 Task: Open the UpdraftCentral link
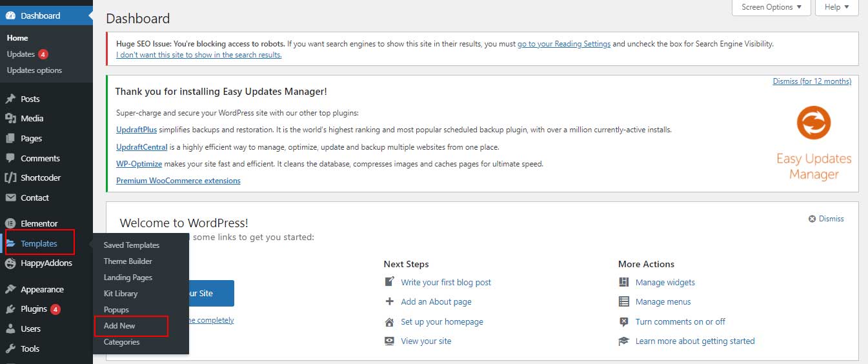pos(141,147)
